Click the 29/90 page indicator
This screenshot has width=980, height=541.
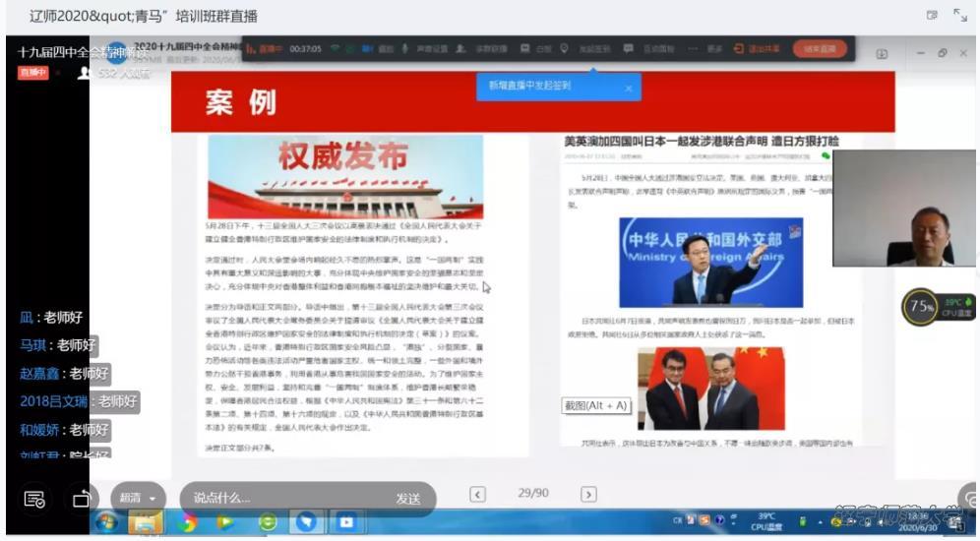[533, 494]
